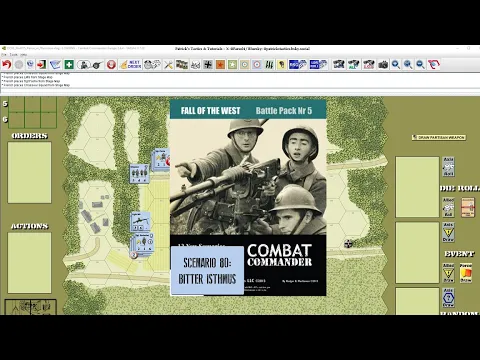Image resolution: width=480 pixels, height=360 pixels.
Task: Click the first dark camera toolbar icon
Action: pos(339,64)
